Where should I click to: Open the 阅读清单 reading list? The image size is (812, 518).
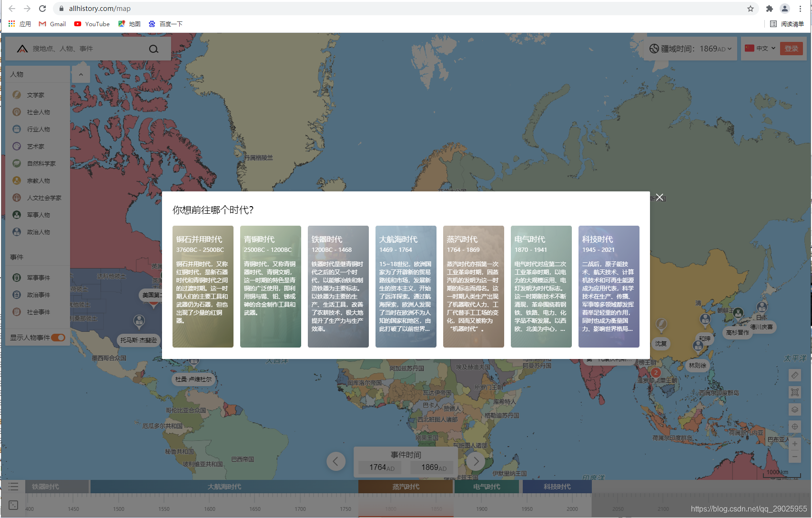click(787, 24)
